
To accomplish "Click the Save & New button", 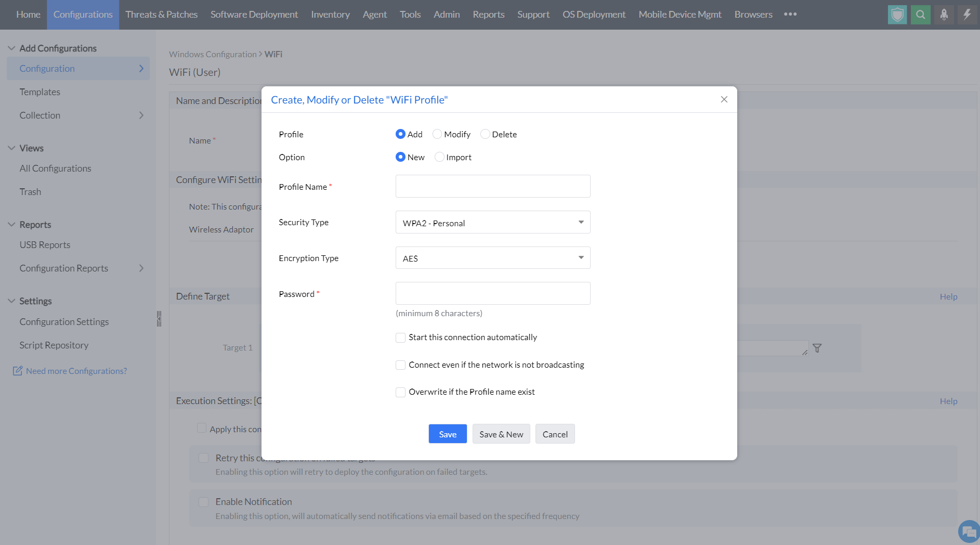I will [x=501, y=434].
